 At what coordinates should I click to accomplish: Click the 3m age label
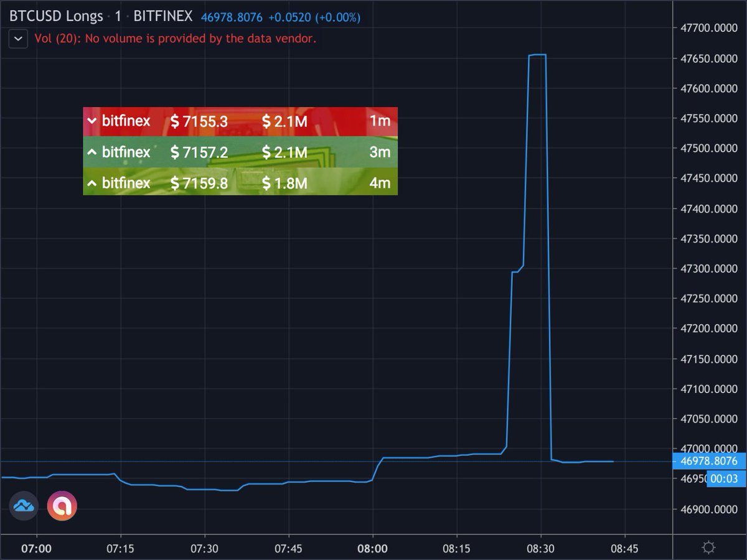380,151
